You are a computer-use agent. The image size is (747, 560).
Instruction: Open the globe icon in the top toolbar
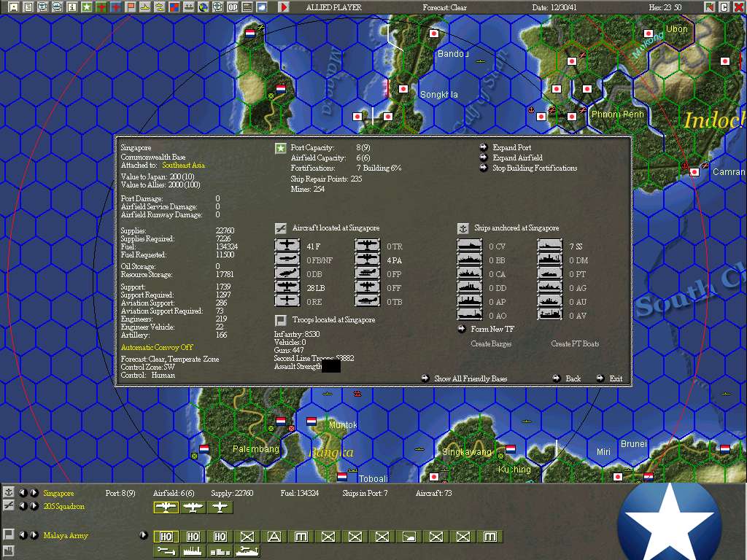[204, 7]
